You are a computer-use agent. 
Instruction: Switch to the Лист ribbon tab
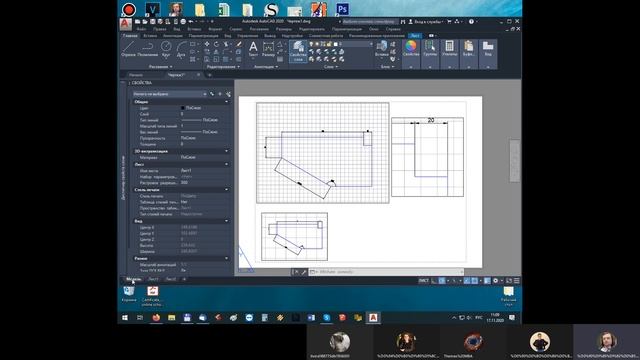pyautogui.click(x=415, y=36)
